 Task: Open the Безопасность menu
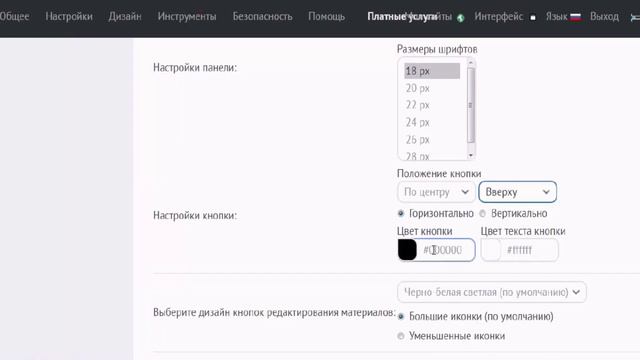coord(262,17)
